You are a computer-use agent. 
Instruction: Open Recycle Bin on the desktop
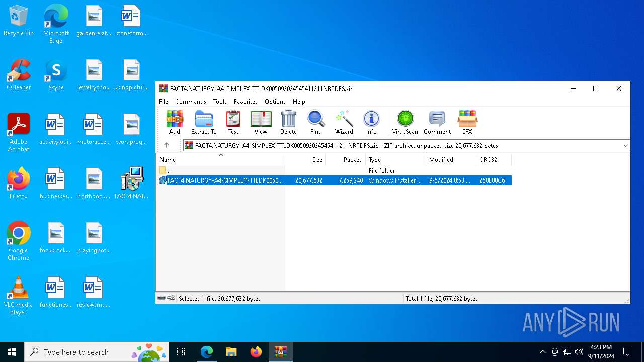tap(19, 21)
